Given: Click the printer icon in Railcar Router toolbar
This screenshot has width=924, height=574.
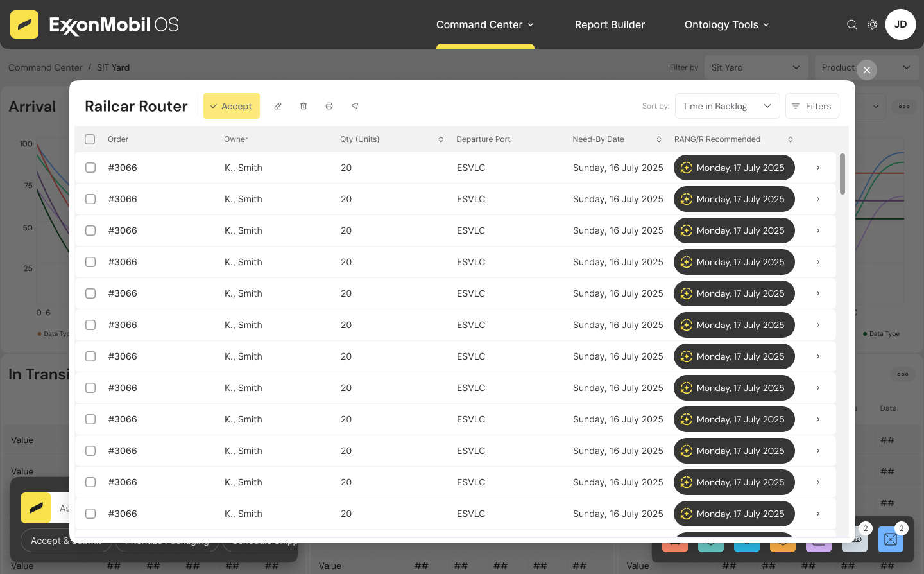Looking at the screenshot, I should click(329, 106).
